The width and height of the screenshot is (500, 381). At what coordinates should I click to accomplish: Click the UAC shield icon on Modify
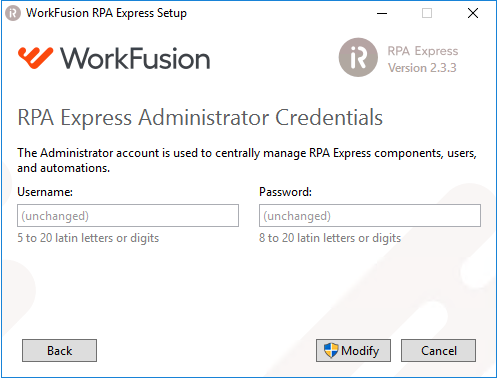pos(331,351)
